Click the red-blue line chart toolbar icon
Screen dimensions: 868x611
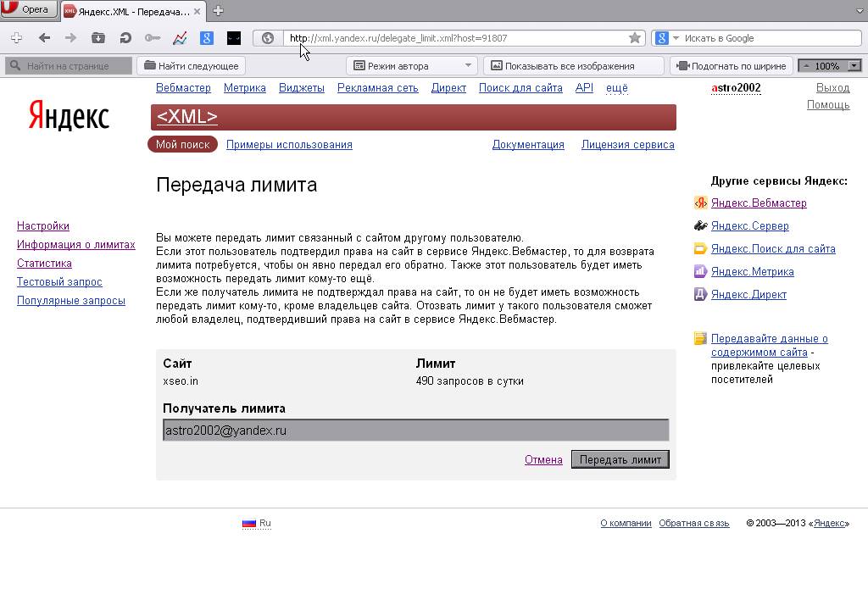tap(180, 38)
